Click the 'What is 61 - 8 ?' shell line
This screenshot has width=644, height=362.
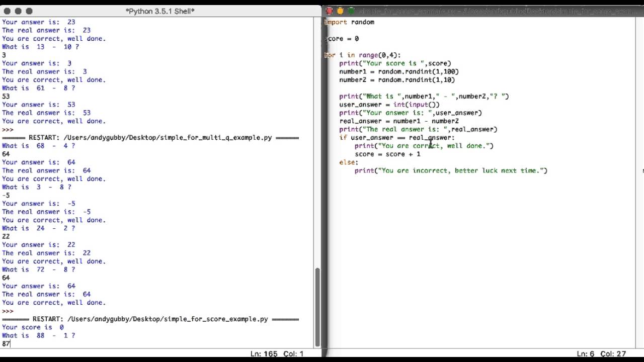[x=38, y=88]
